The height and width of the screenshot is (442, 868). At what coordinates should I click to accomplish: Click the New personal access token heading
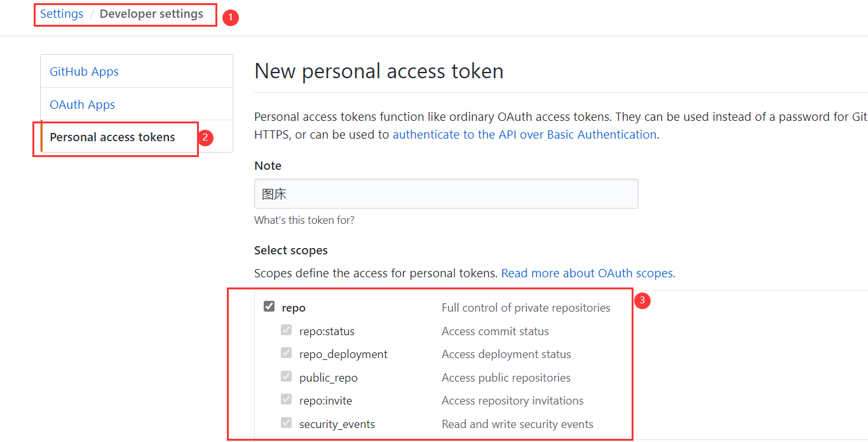pos(379,71)
